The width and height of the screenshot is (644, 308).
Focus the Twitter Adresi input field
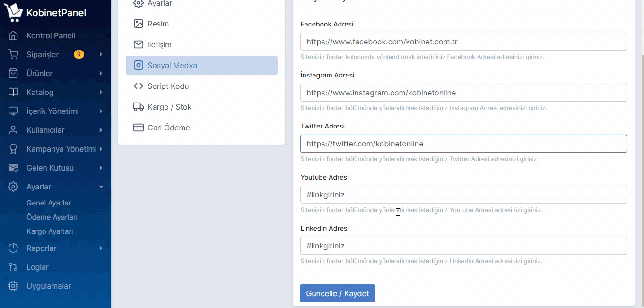(463, 144)
